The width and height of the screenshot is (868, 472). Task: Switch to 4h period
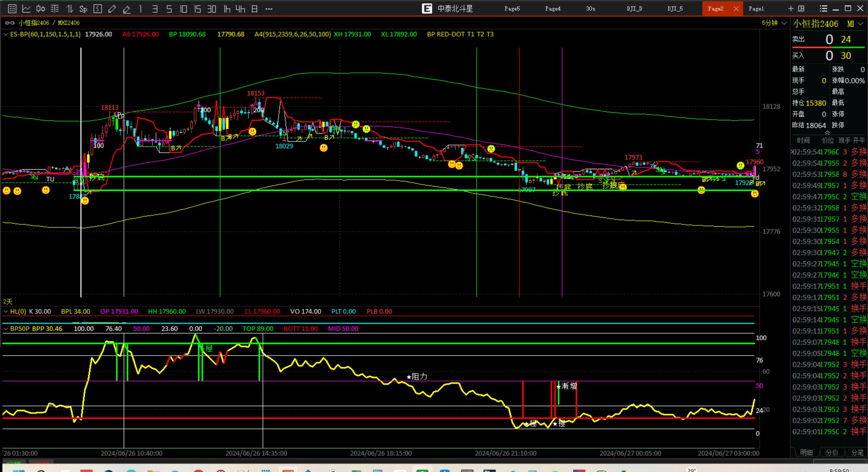pyautogui.click(x=240, y=9)
